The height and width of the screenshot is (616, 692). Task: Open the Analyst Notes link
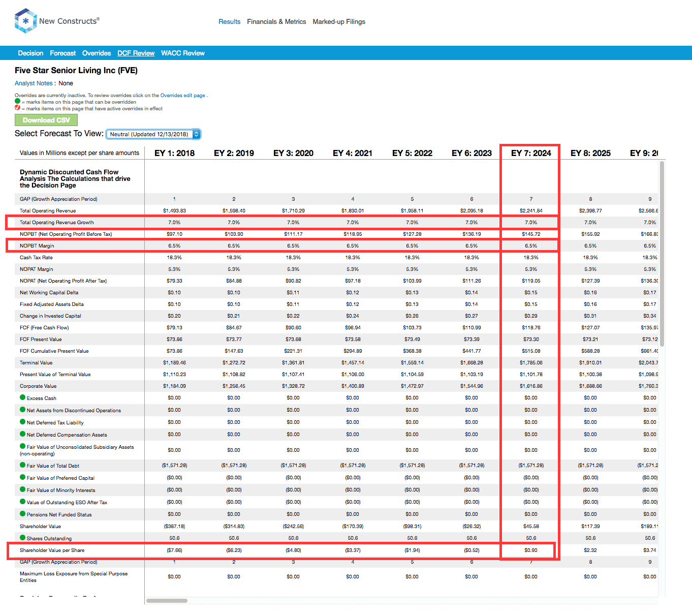point(34,83)
